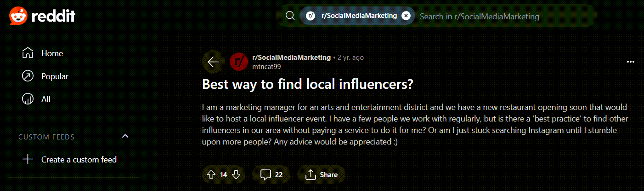Click the r/SocialMediaMarketing search chip label

click(358, 16)
